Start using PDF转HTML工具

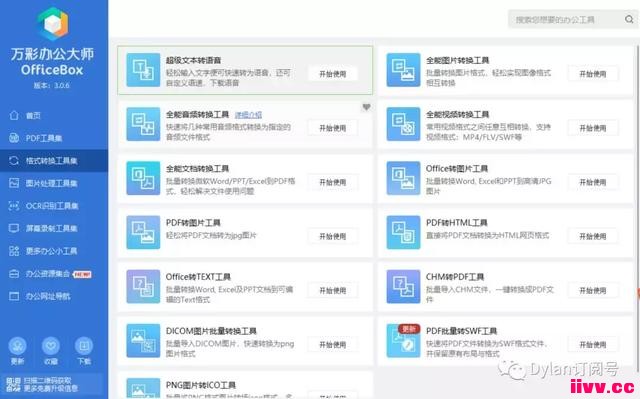(593, 236)
